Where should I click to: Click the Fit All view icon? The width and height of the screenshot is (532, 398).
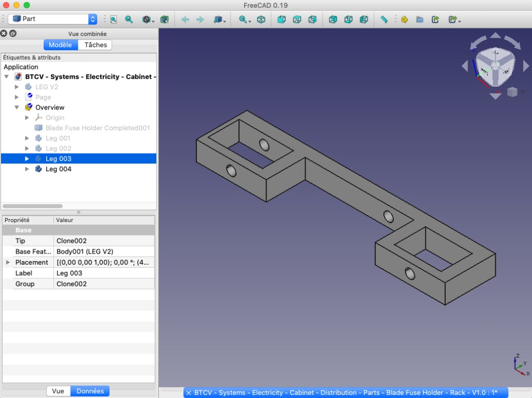pos(113,19)
